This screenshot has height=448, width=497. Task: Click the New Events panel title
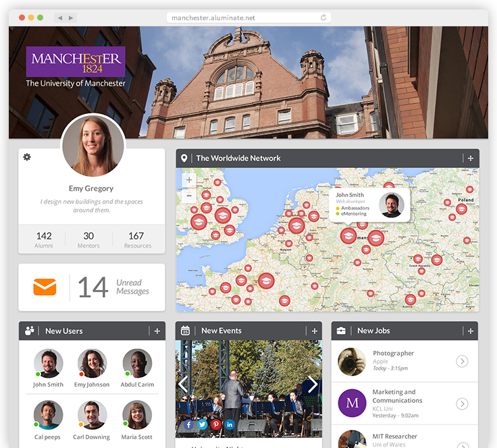pyautogui.click(x=221, y=331)
